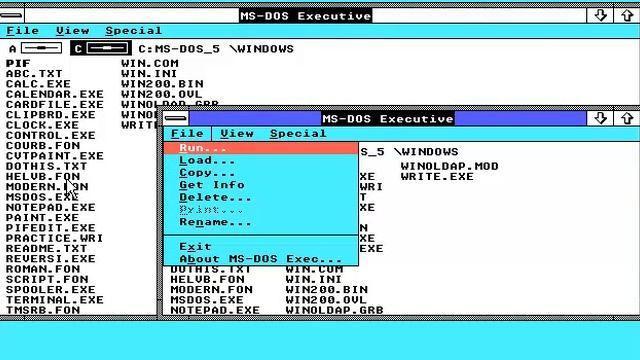640x360 pixels.
Task: Select WRITE.EXE in front window
Action: point(437,177)
